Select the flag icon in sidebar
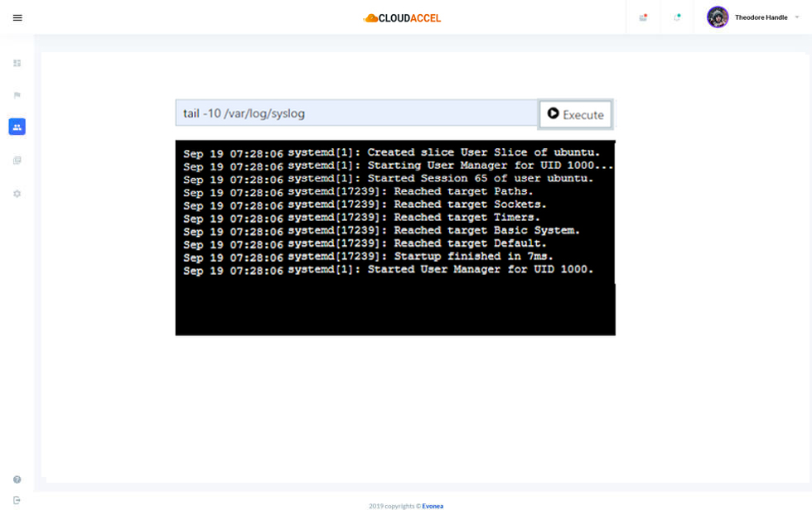Viewport: 812px width, 520px height. pyautogui.click(x=17, y=95)
